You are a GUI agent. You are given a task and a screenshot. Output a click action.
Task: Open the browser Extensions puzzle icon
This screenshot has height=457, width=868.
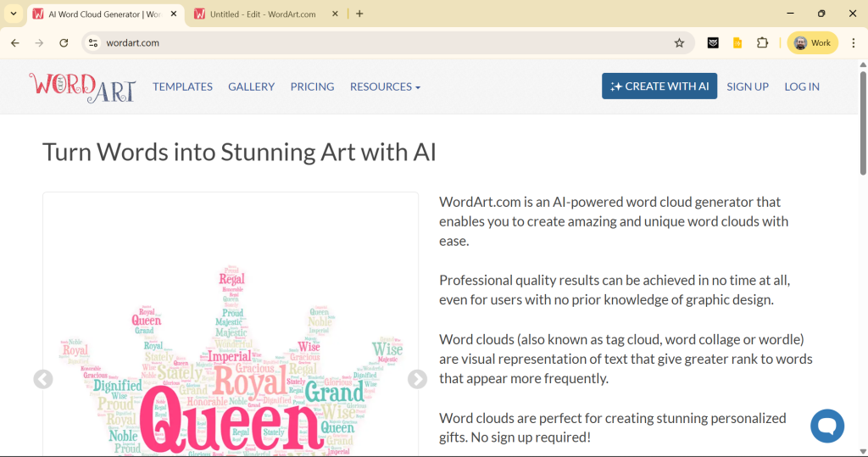pyautogui.click(x=762, y=43)
